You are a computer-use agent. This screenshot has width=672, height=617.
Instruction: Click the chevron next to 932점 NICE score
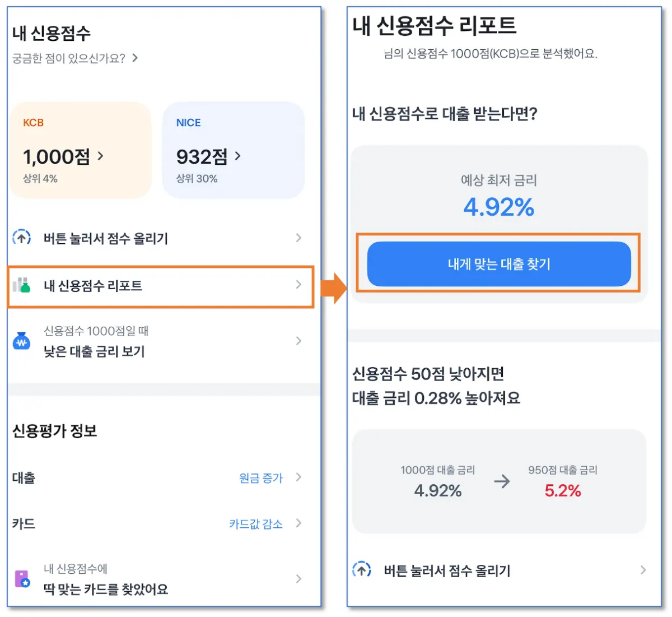coord(238,156)
